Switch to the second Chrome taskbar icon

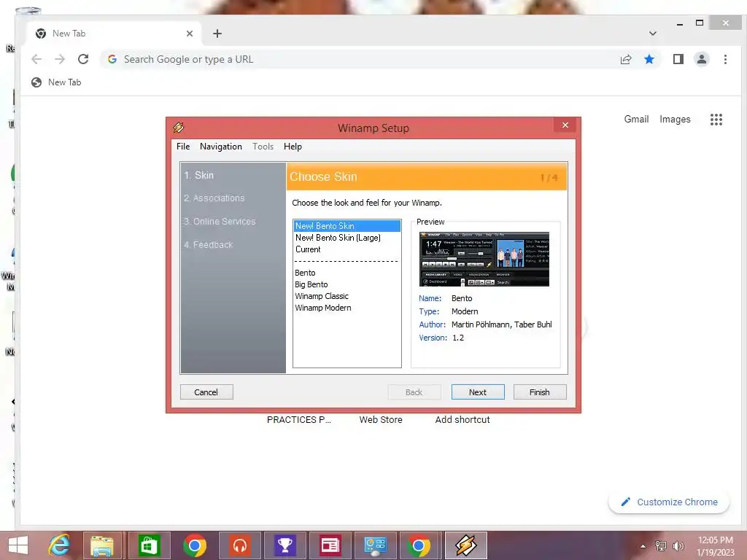tap(419, 545)
